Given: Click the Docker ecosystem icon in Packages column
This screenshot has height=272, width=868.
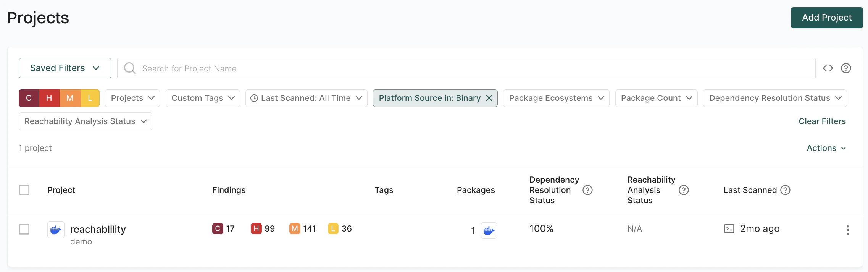Looking at the screenshot, I should [x=489, y=230].
